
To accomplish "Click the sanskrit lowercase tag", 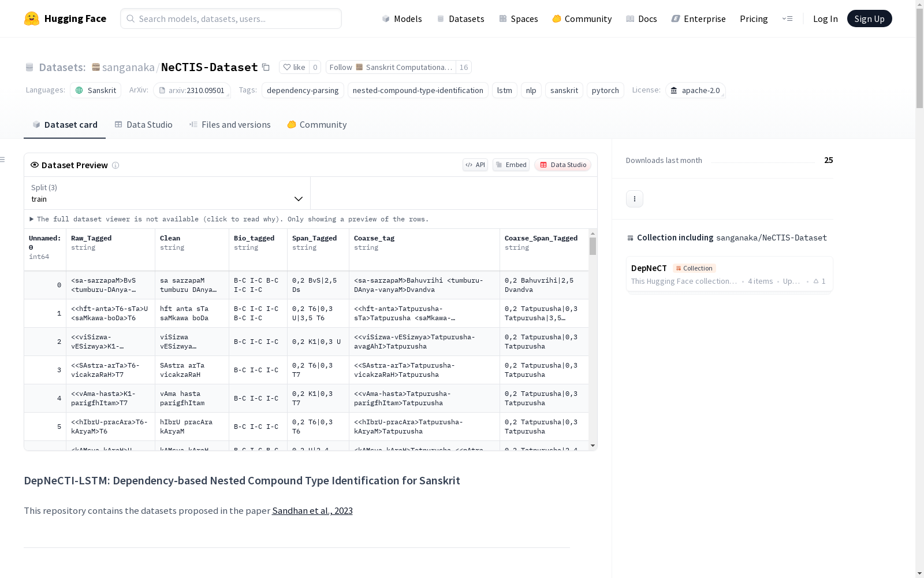I will pos(564,90).
